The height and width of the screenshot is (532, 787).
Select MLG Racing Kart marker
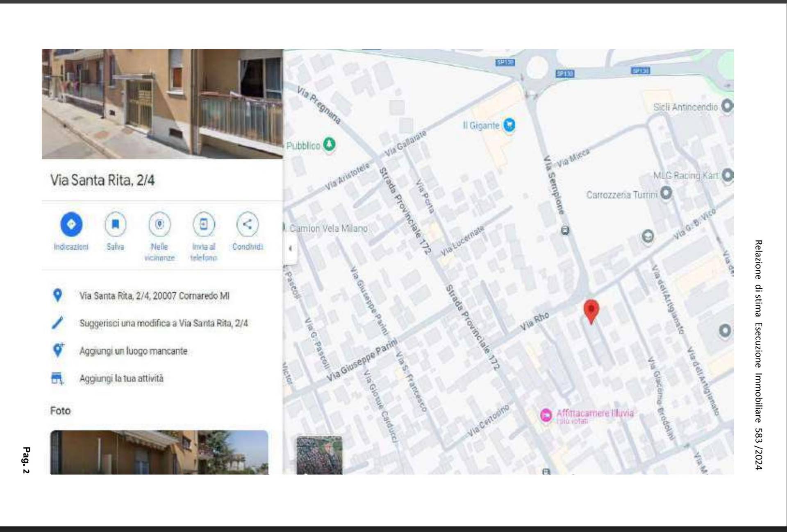tap(727, 175)
